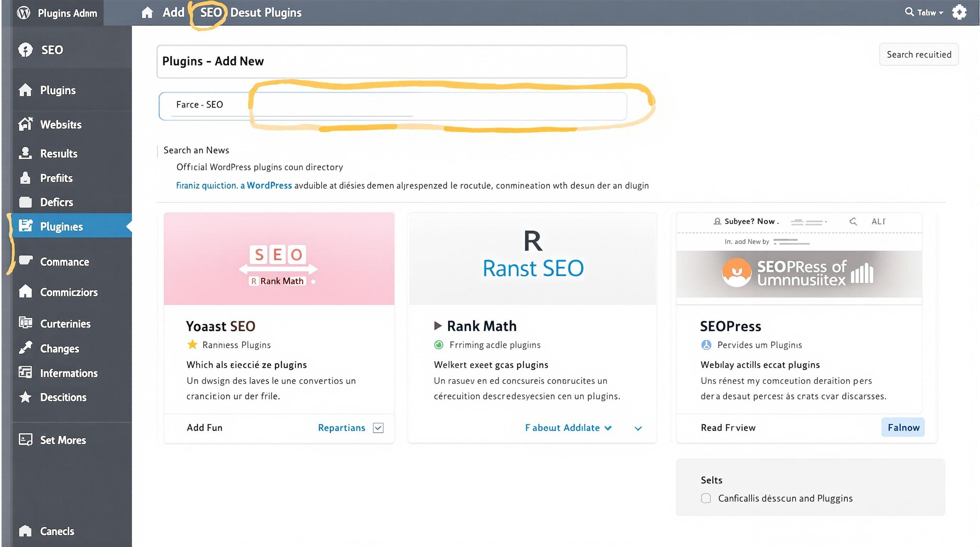Click the Changes brush icon

click(26, 347)
